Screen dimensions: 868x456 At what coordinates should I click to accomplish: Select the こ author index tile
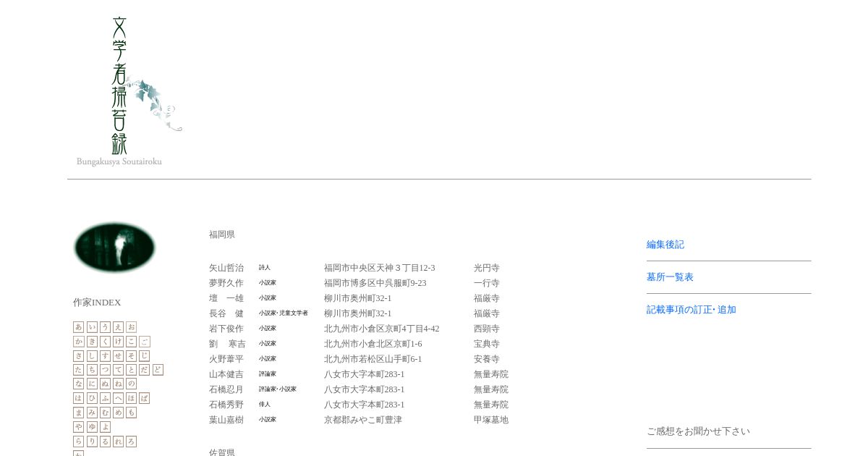[131, 342]
